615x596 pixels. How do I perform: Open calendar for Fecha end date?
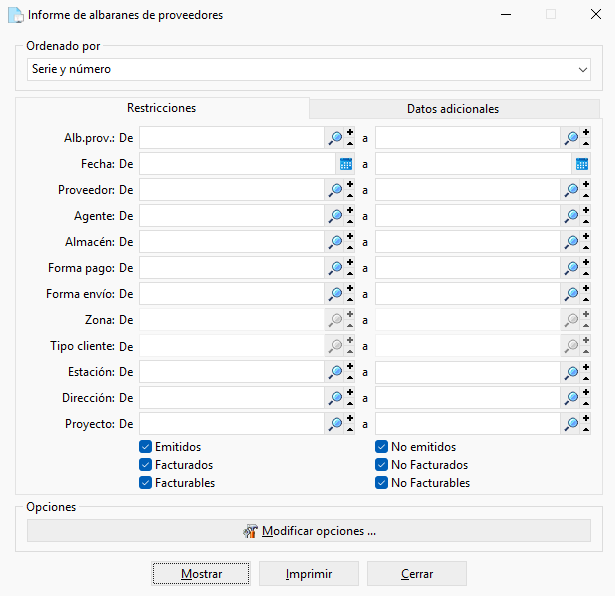click(x=582, y=164)
